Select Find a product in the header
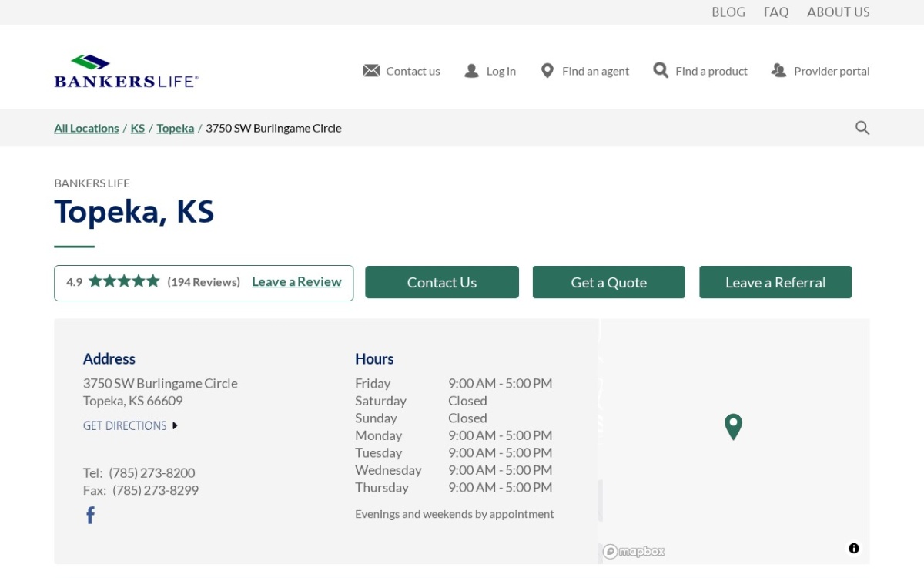 point(711,71)
